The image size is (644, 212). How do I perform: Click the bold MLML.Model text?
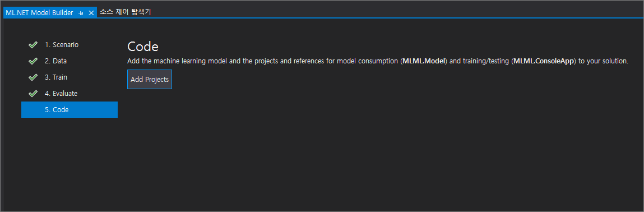424,61
